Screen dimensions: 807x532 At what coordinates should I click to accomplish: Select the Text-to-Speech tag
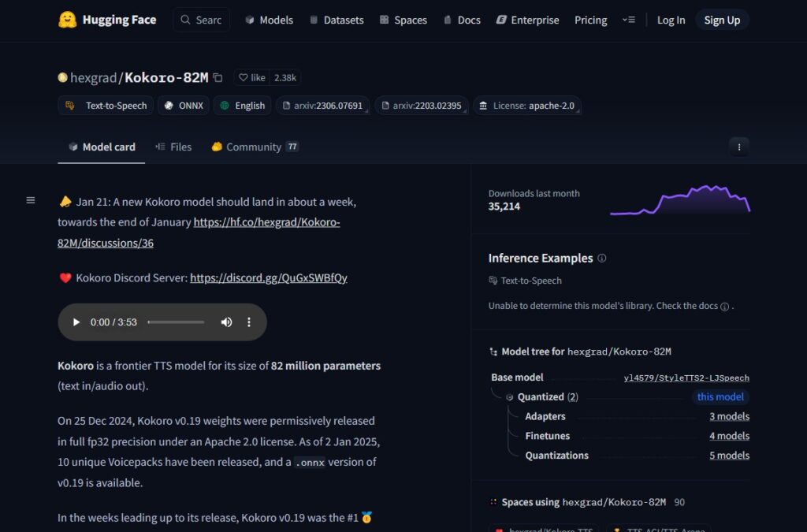pos(107,106)
